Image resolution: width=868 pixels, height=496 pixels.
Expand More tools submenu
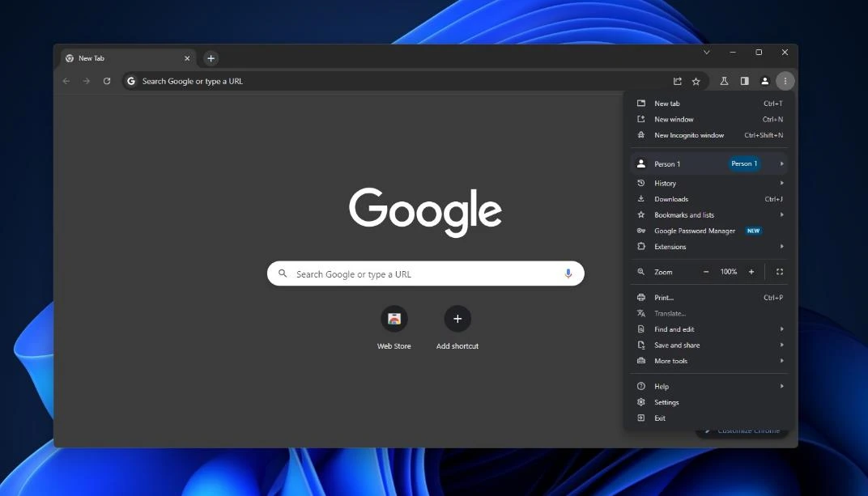coord(709,361)
